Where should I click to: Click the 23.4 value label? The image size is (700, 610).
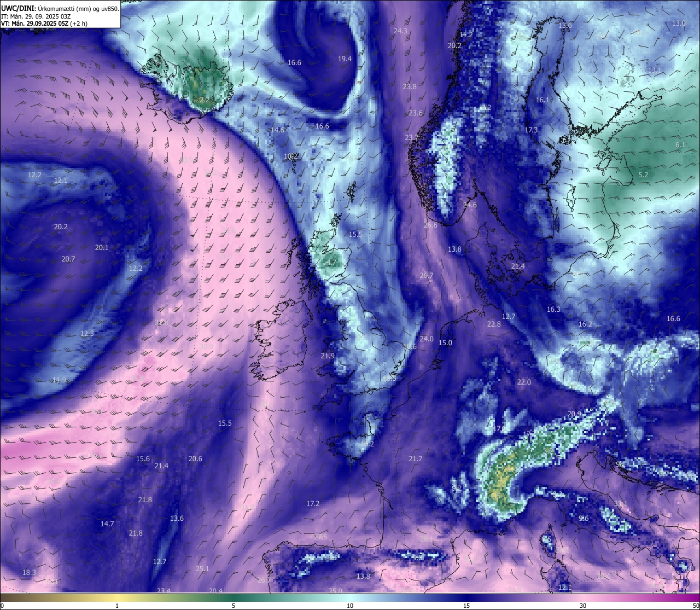164,590
